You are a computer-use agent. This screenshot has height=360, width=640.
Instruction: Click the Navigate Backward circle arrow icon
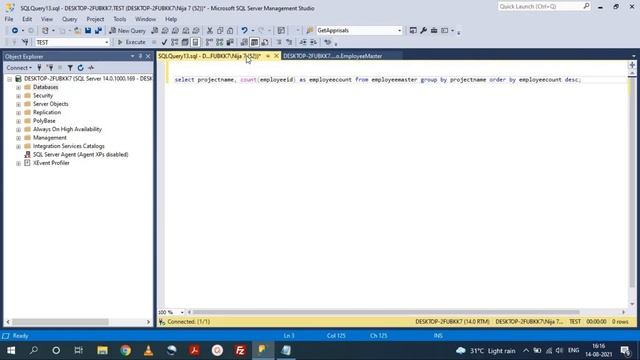coord(15,31)
